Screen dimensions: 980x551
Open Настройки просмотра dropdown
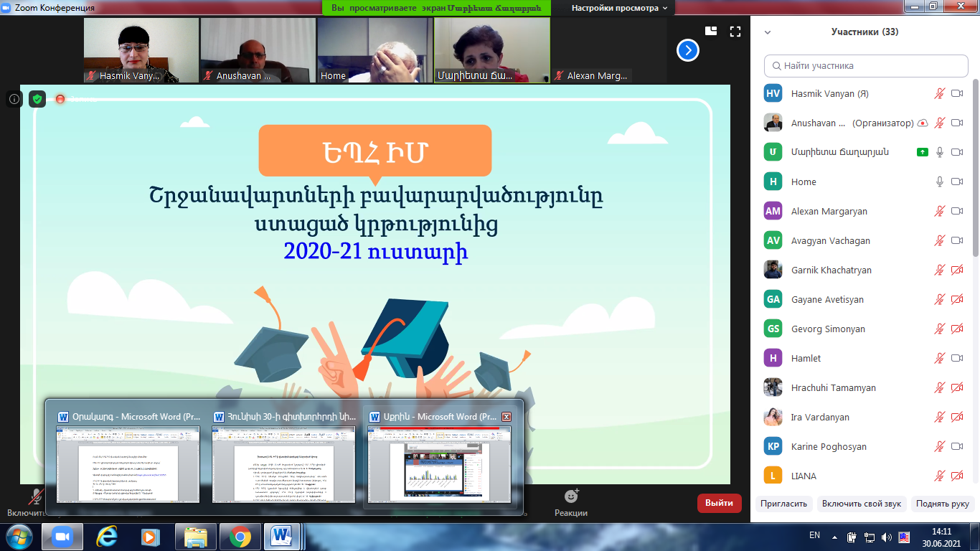[x=619, y=8]
